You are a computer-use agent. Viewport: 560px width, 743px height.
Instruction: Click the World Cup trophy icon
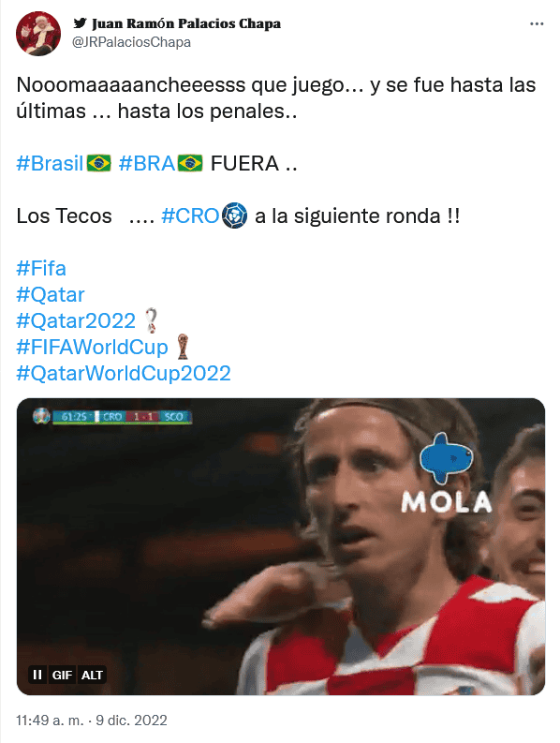point(183,347)
